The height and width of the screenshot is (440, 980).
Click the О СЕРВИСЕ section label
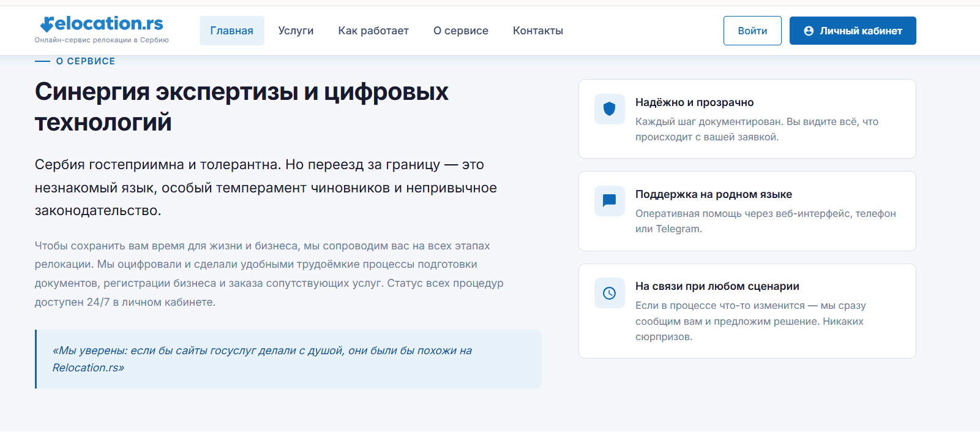[x=85, y=61]
